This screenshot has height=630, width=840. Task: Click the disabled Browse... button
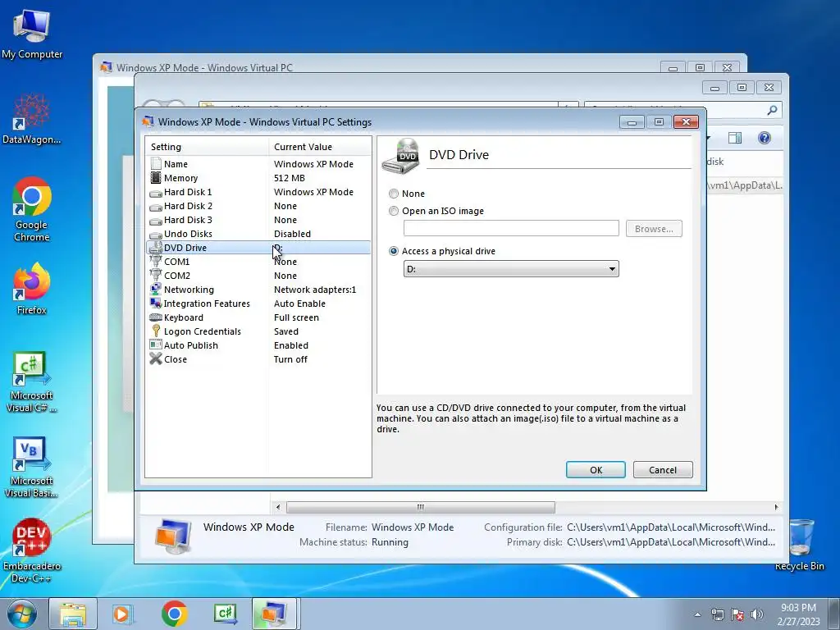pos(654,229)
